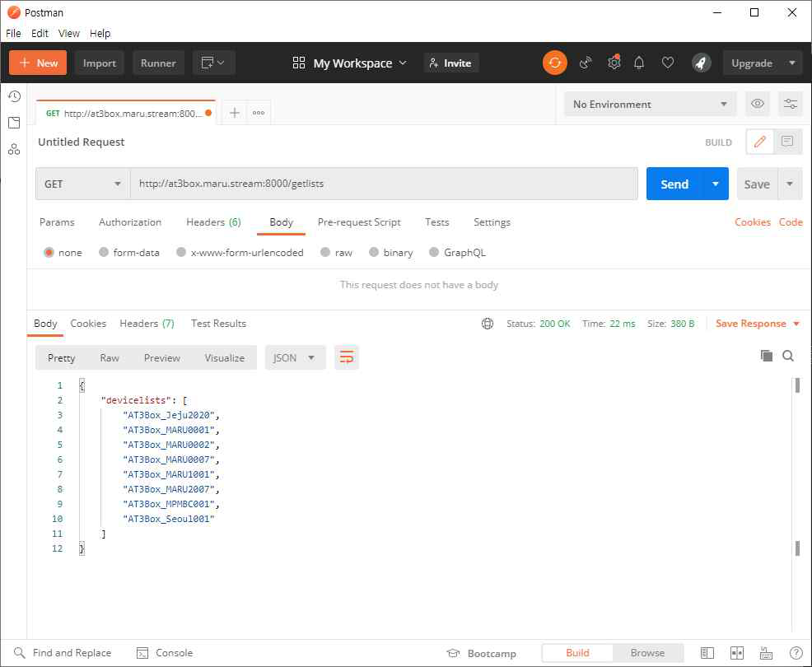Click the pencil build mode icon
812x667 pixels.
[759, 142]
